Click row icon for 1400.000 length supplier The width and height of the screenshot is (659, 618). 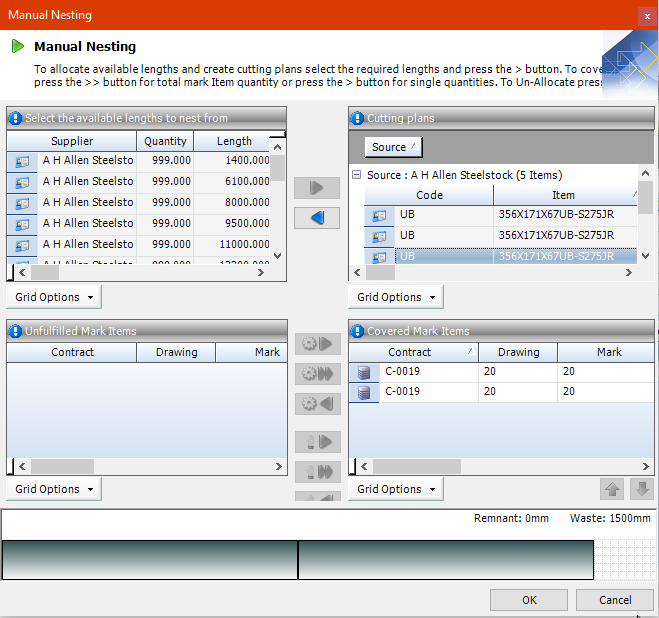(x=22, y=160)
